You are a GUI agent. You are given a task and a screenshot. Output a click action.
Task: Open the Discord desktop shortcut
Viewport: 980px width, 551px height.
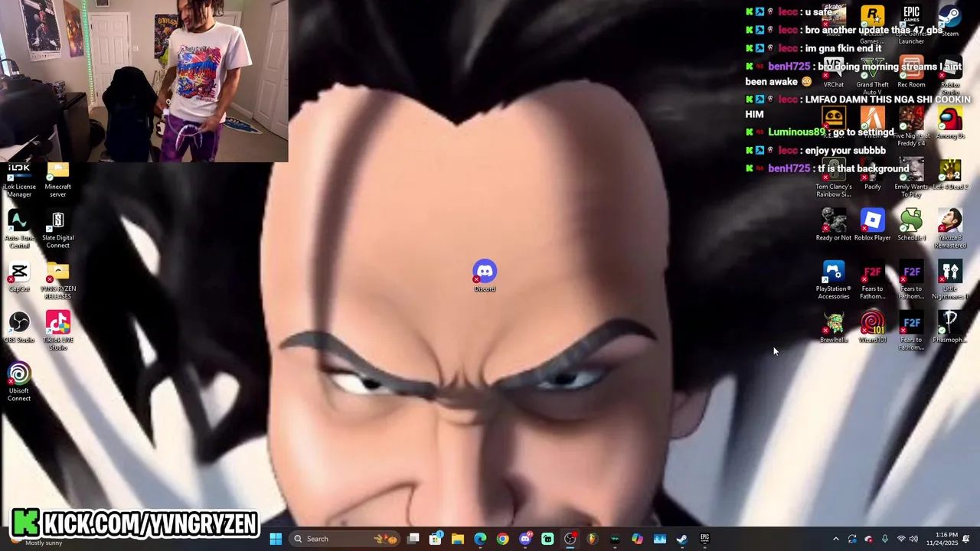point(485,276)
